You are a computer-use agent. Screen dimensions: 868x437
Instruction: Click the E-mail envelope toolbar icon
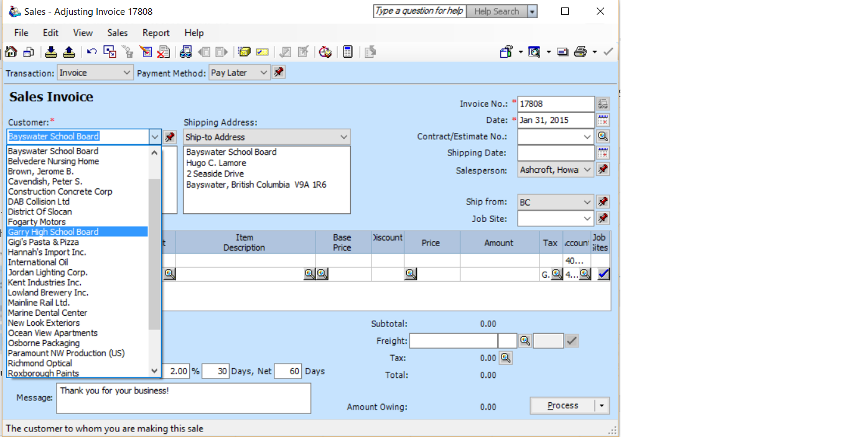point(562,52)
